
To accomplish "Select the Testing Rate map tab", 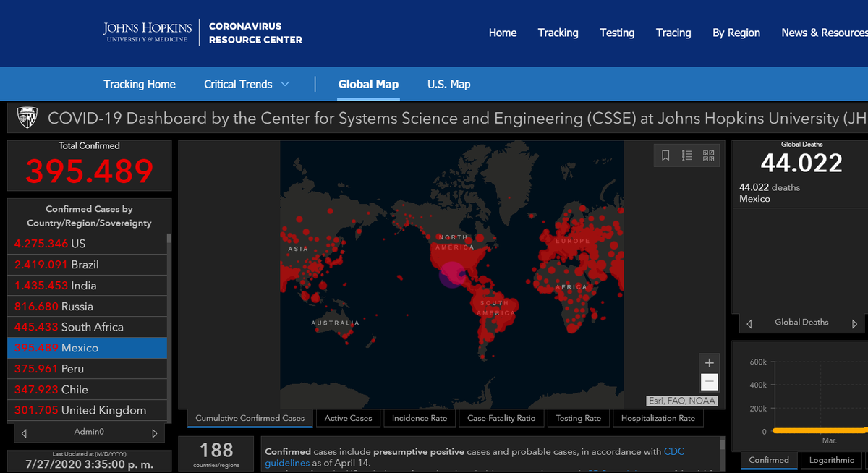I will 578,418.
